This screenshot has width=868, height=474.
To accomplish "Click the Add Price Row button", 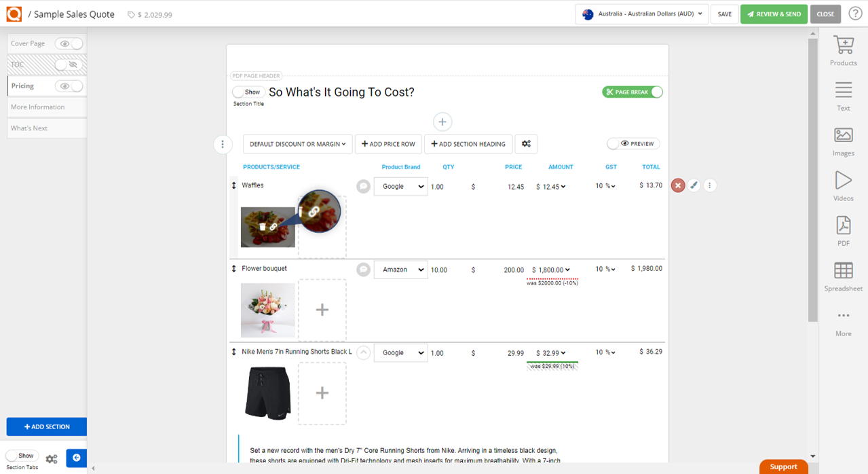I will click(388, 144).
